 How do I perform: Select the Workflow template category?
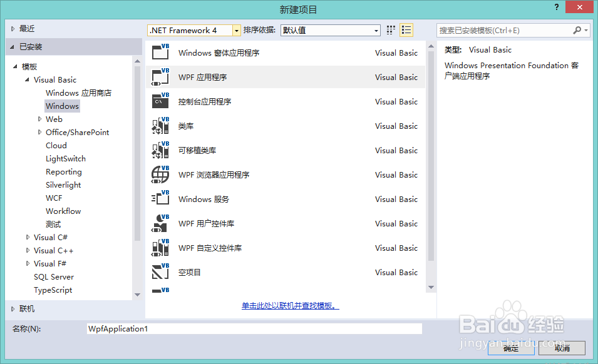(63, 211)
